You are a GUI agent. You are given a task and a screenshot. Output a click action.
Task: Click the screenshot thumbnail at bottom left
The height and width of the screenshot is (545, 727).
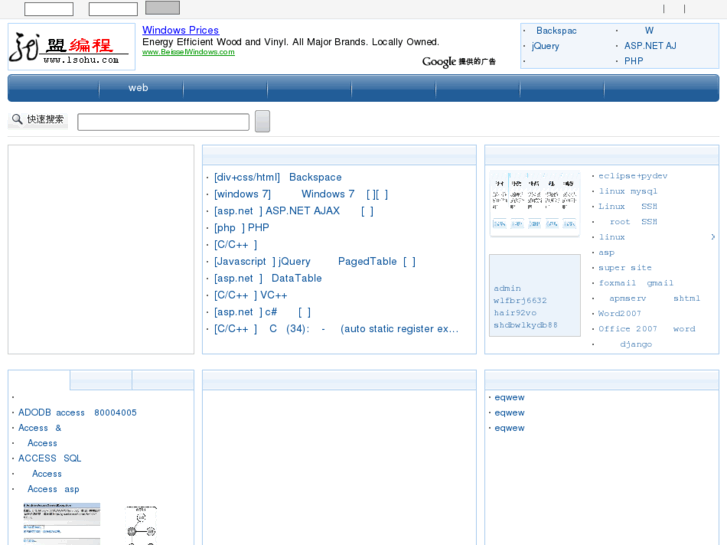62,524
